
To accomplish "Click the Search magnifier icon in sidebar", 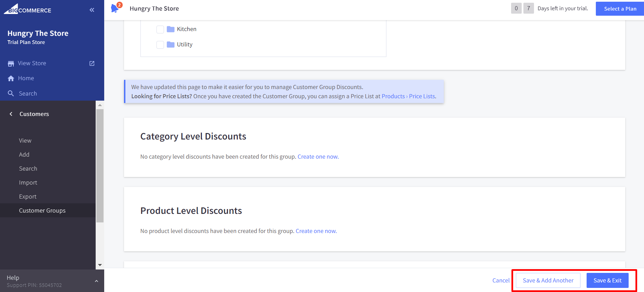I will pos(11,93).
